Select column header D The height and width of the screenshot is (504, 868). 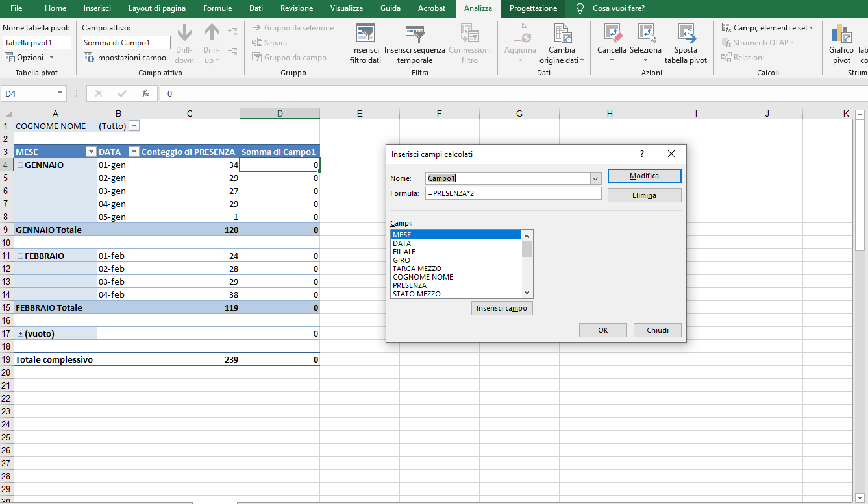[280, 114]
